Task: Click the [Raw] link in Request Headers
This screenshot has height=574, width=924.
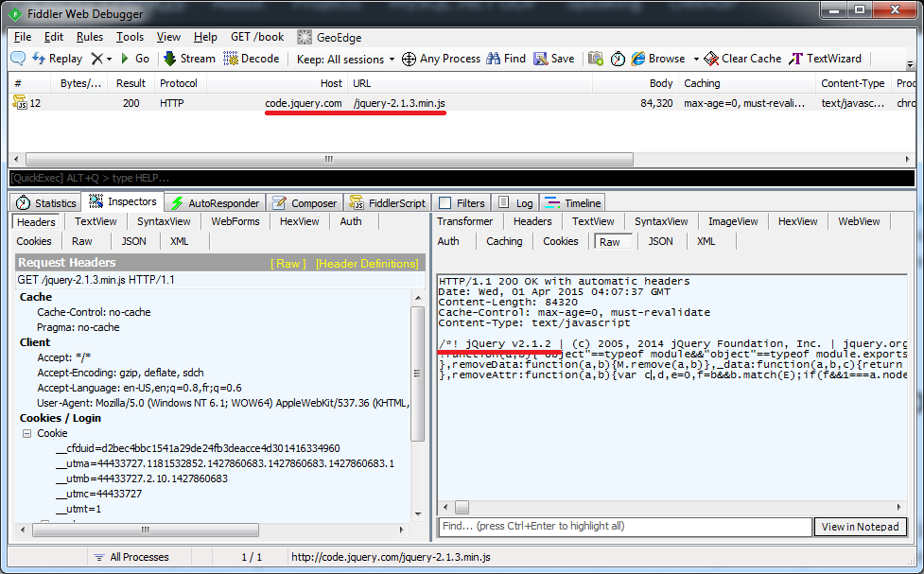Action: [x=288, y=264]
